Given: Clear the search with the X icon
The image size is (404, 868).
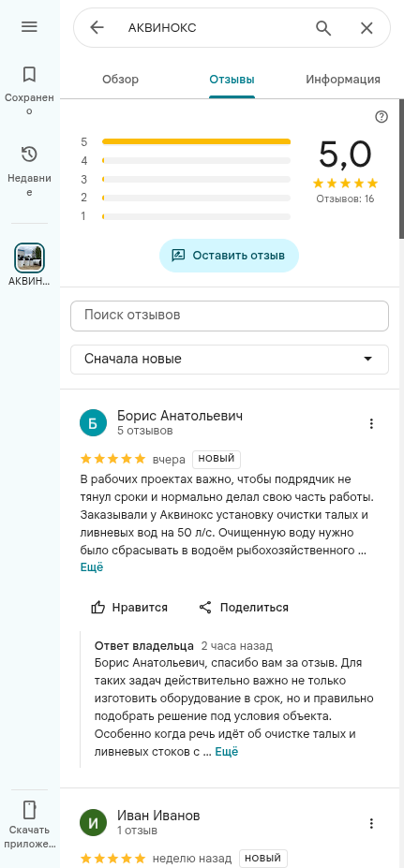Looking at the screenshot, I should pyautogui.click(x=367, y=28).
